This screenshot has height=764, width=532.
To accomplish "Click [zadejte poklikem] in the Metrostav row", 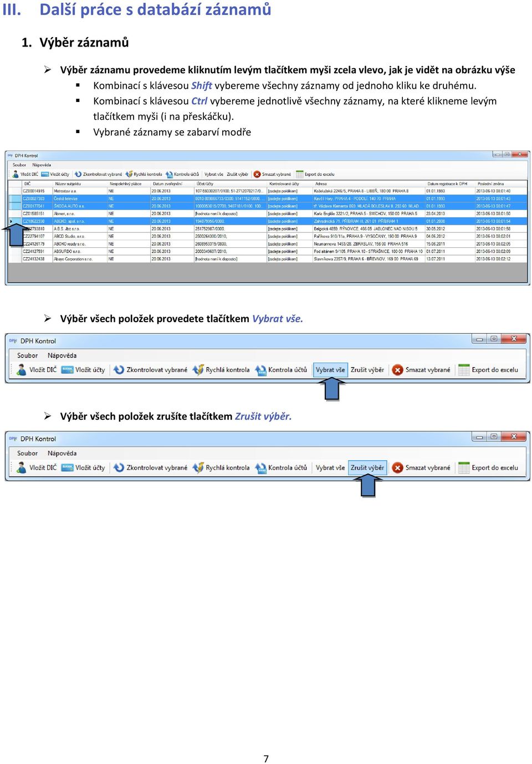I will [x=290, y=191].
